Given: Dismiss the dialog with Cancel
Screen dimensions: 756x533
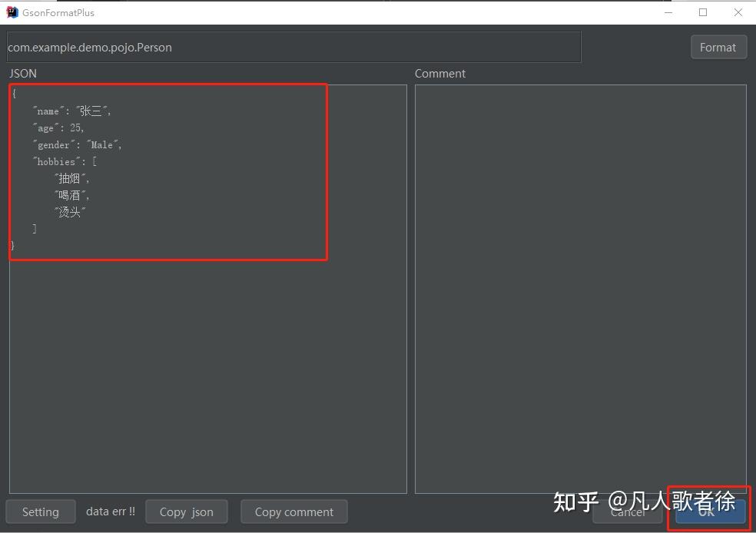Looking at the screenshot, I should click(x=627, y=511).
